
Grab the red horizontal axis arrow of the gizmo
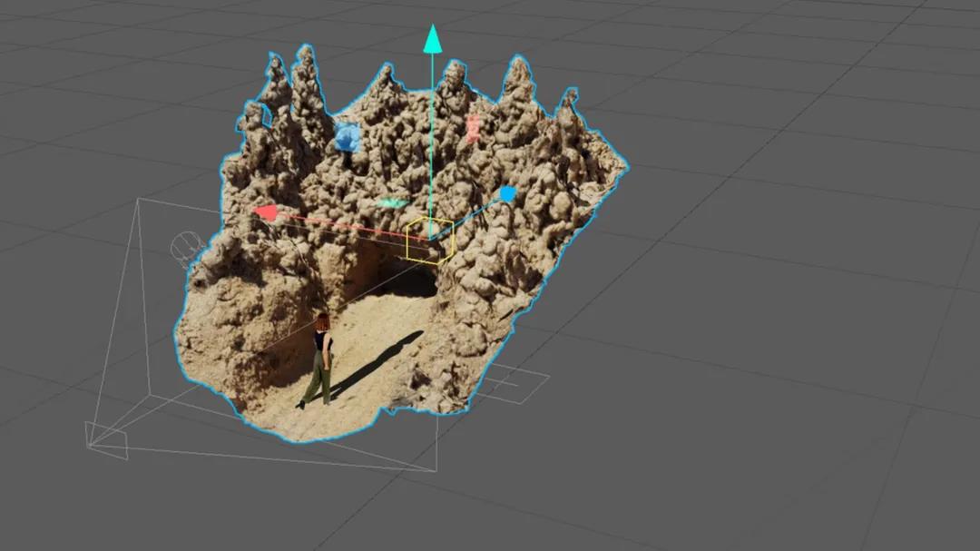pyautogui.click(x=267, y=212)
